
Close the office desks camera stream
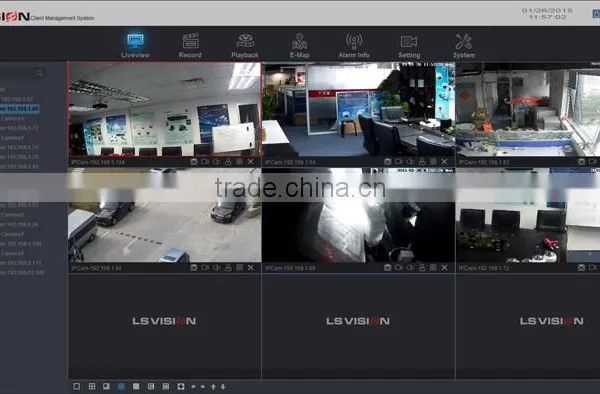coord(444,162)
